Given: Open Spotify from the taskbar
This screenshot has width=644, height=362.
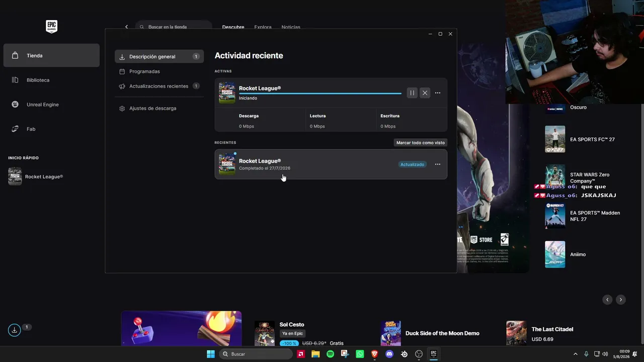Looking at the screenshot, I should coord(330,354).
